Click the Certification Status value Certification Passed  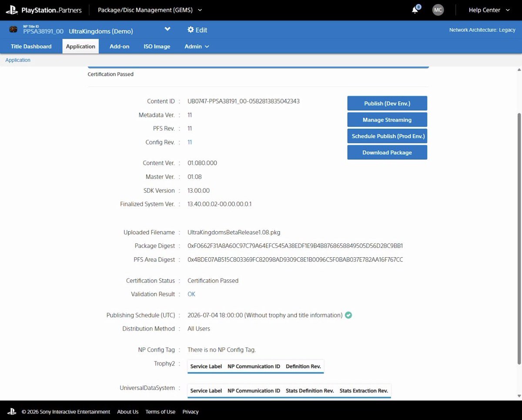[x=213, y=281]
